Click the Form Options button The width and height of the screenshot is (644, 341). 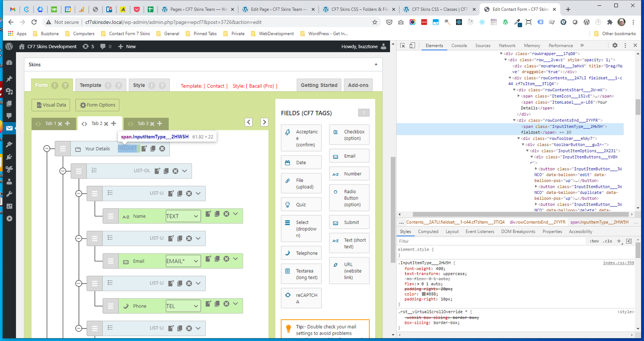pos(97,105)
